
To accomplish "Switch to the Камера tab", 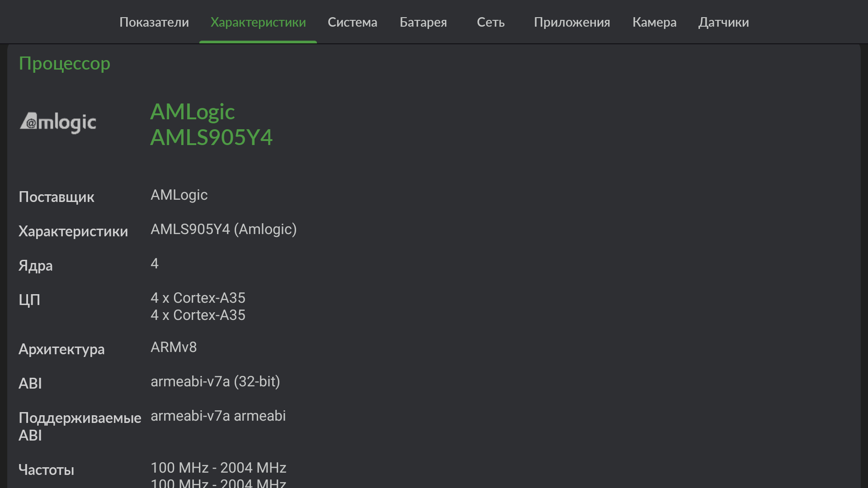I will click(x=654, y=22).
